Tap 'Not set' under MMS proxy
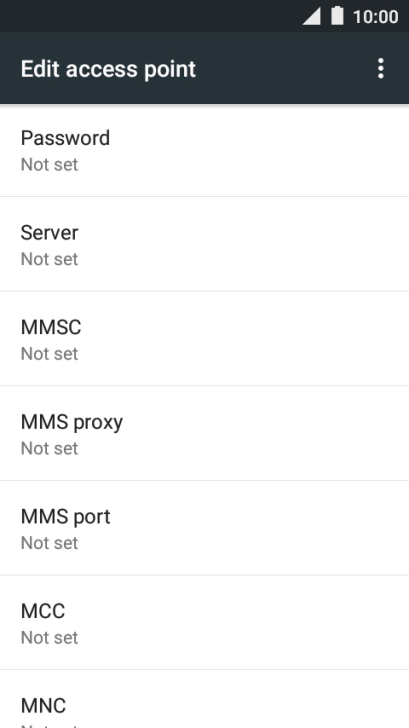409x728 pixels. pos(49,448)
